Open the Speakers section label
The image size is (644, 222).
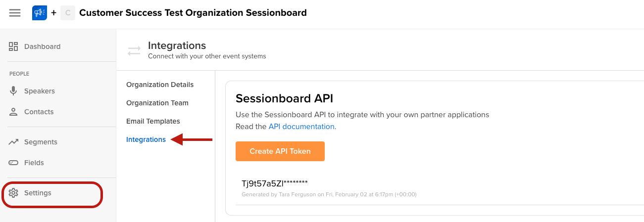click(40, 91)
